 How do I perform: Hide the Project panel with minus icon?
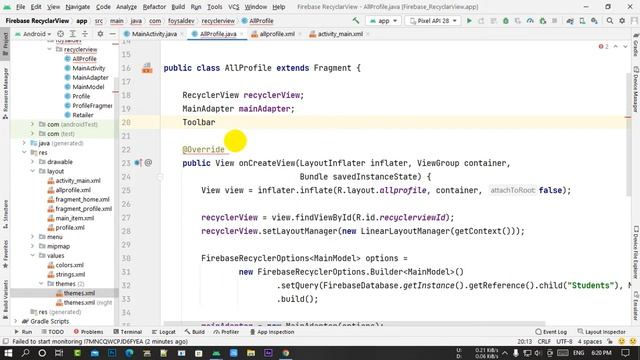click(112, 34)
